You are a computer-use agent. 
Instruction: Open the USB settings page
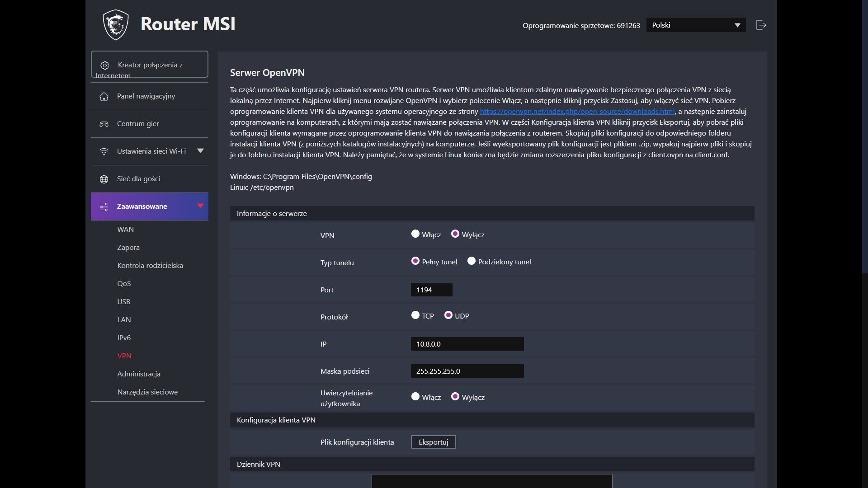pyautogui.click(x=124, y=302)
